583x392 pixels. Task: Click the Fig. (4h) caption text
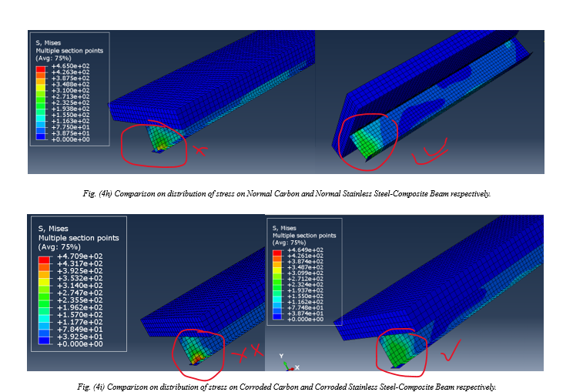(286, 194)
